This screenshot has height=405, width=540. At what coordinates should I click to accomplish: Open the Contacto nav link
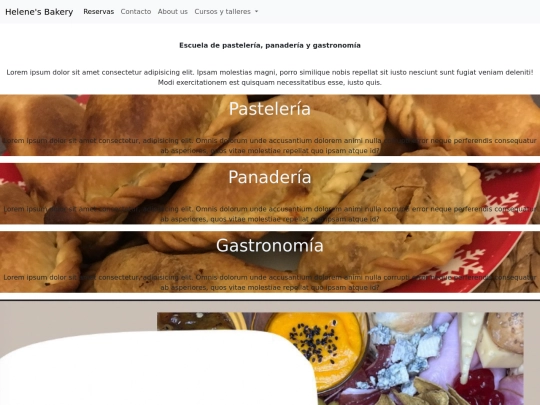pos(136,12)
